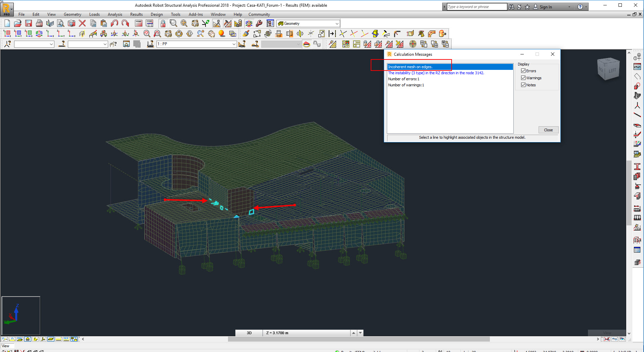Image resolution: width=644 pixels, height=352 pixels.
Task: Click the wrench preferences icon
Action: point(259,23)
